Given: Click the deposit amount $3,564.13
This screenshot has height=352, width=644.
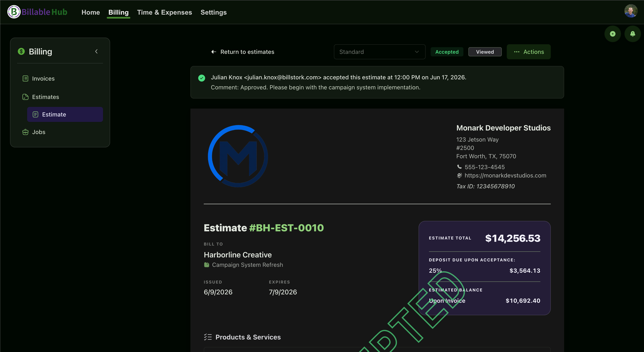Looking at the screenshot, I should (x=525, y=271).
